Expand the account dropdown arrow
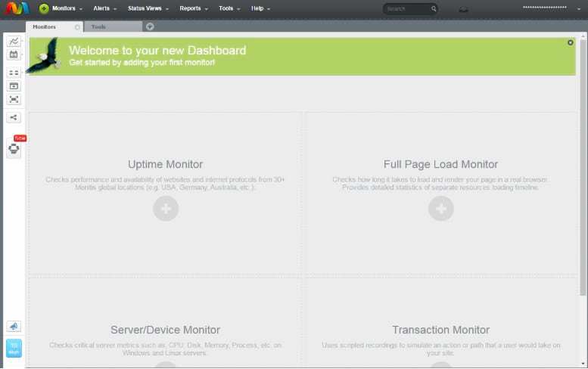Image resolution: width=588 pixels, height=369 pixels. 579,8
